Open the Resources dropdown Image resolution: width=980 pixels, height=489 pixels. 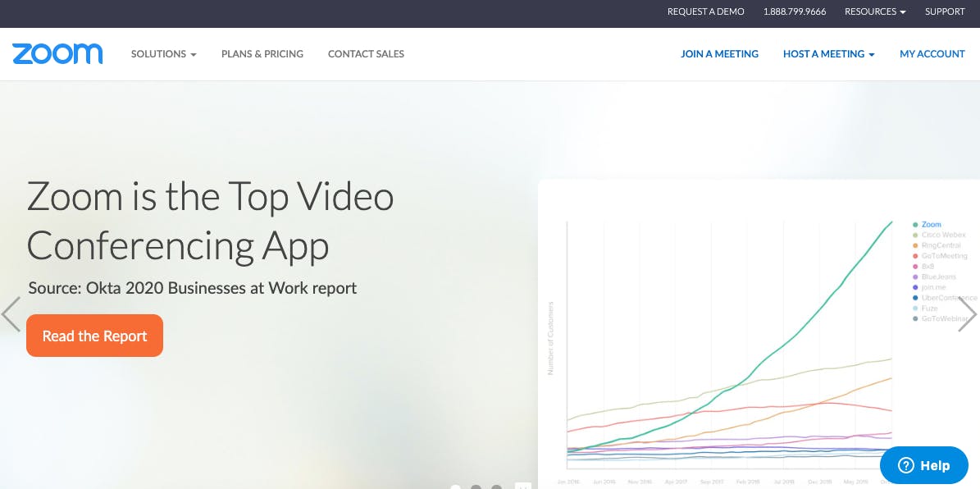875,11
